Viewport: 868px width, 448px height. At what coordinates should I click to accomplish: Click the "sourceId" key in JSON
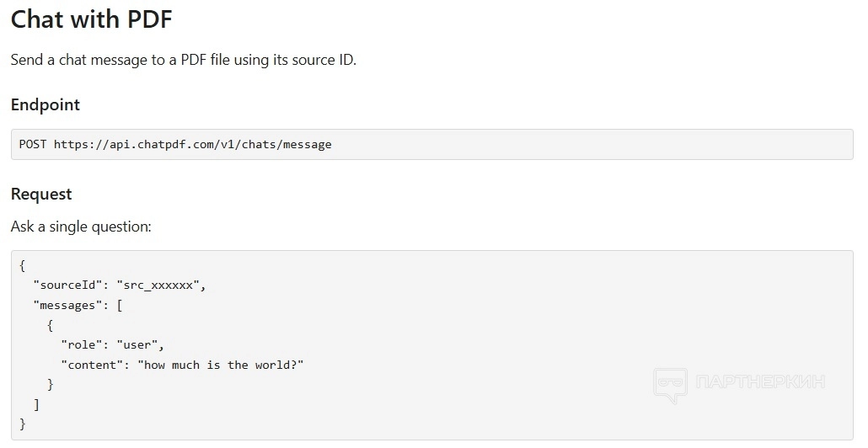click(67, 285)
